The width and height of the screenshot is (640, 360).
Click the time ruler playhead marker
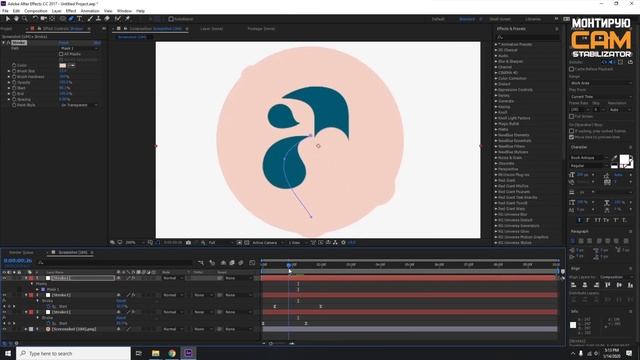289,266
